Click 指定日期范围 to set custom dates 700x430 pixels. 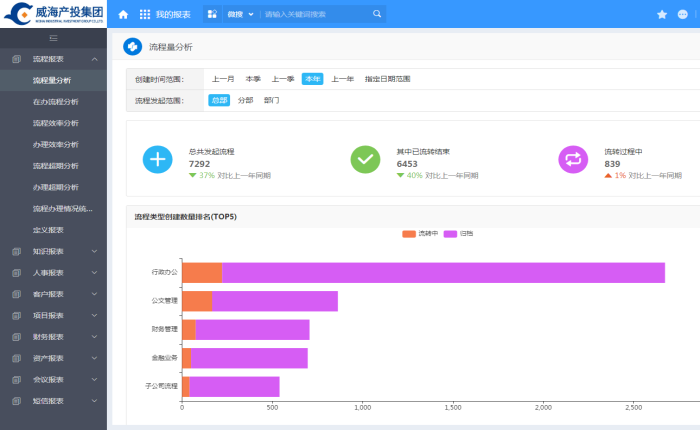pyautogui.click(x=387, y=79)
